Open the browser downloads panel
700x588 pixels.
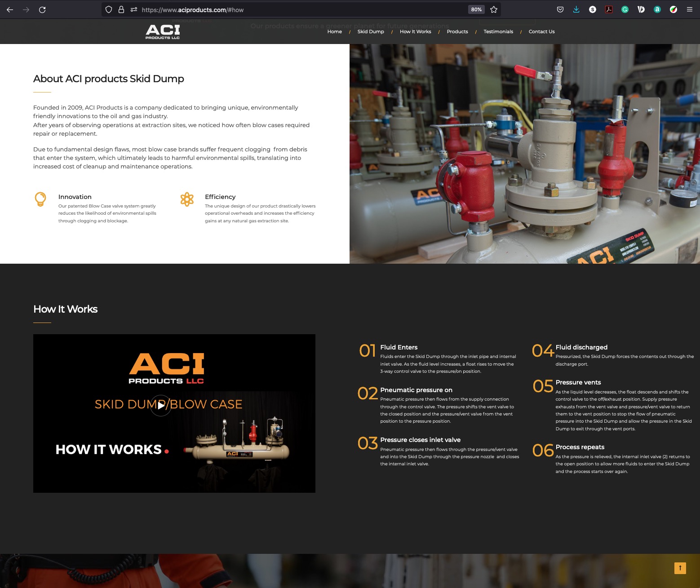point(576,9)
